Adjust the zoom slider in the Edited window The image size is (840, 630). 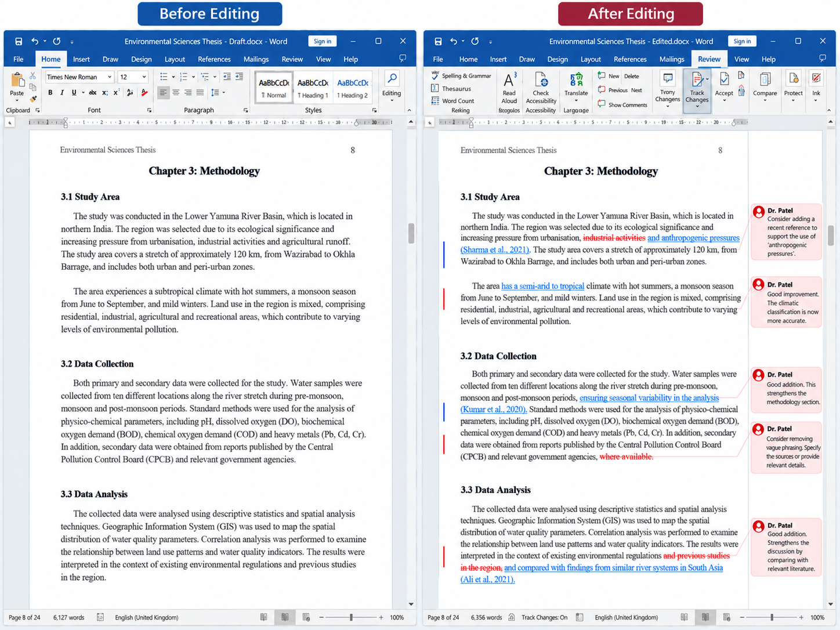[x=772, y=617]
